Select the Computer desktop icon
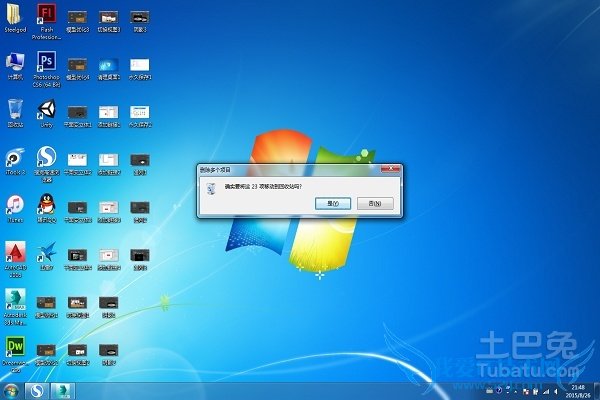600x400 pixels. (15, 63)
